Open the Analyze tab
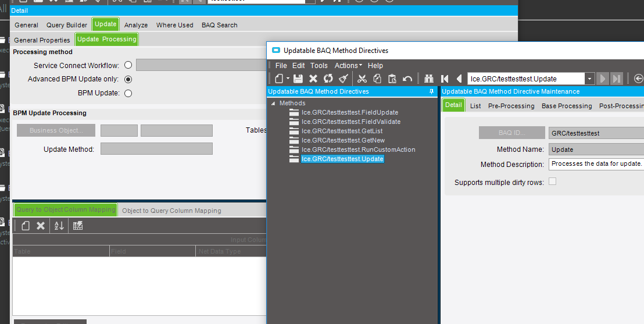 click(x=136, y=25)
